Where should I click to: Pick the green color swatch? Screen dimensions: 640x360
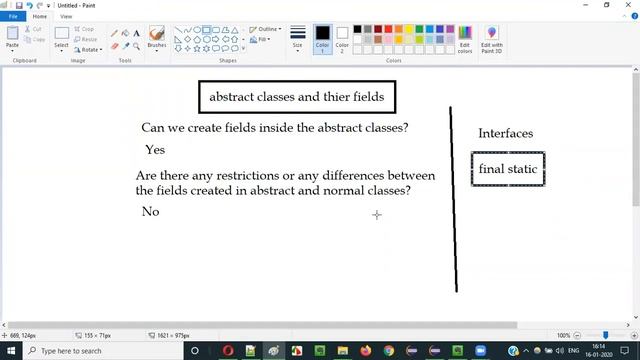click(419, 29)
